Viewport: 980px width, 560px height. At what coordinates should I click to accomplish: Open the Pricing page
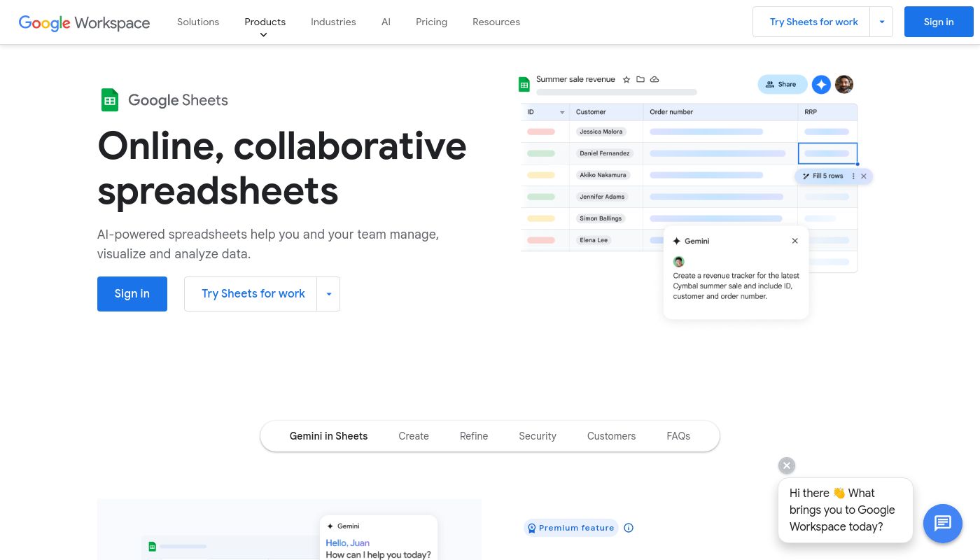pos(431,22)
